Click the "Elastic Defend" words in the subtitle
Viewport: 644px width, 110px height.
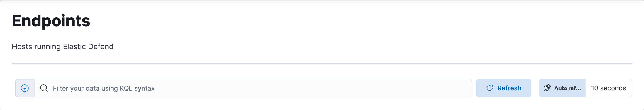[88, 47]
